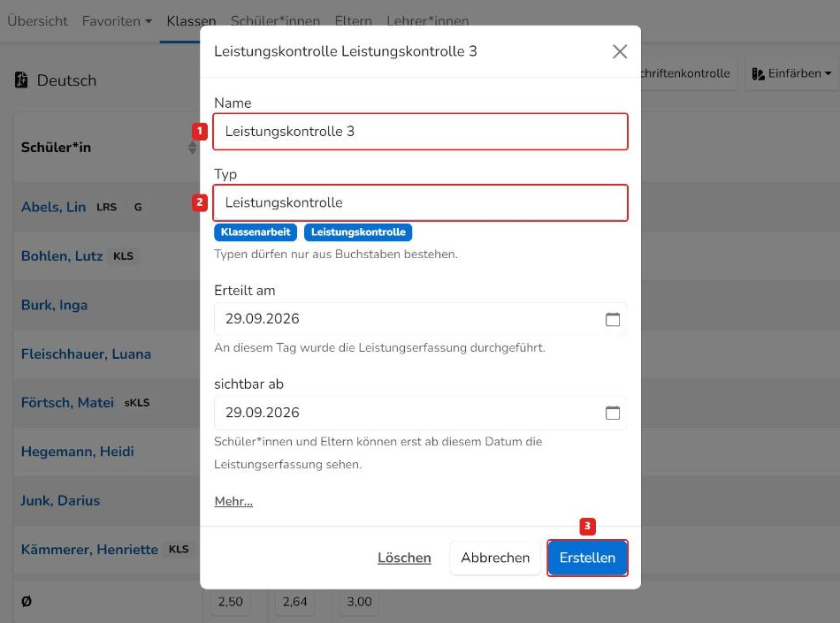Click the KLS badge next to Bohlen, Lutz

(x=123, y=256)
